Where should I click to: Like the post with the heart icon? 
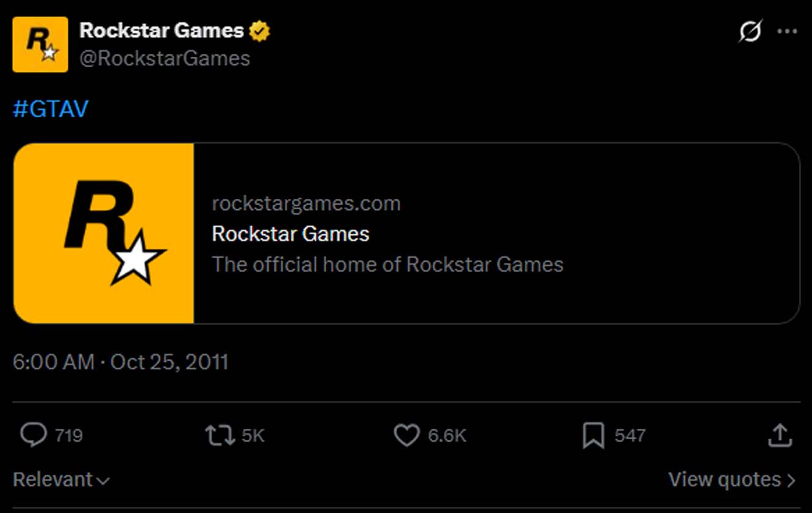pos(407,436)
